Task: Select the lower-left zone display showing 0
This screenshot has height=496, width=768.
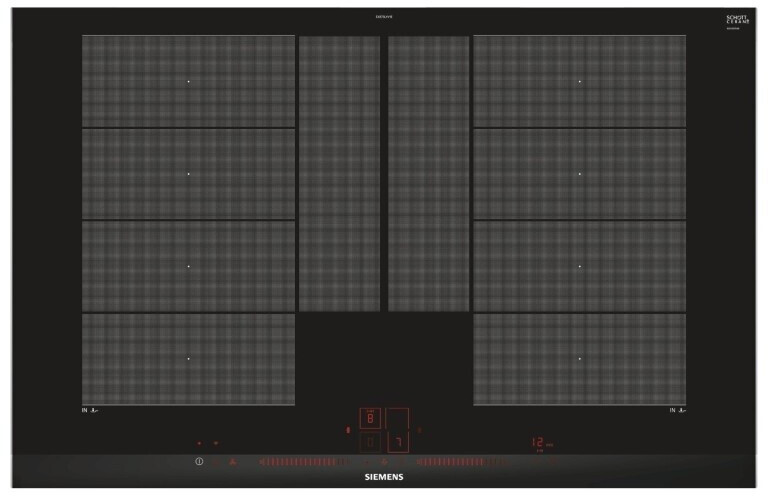Action: click(x=370, y=443)
